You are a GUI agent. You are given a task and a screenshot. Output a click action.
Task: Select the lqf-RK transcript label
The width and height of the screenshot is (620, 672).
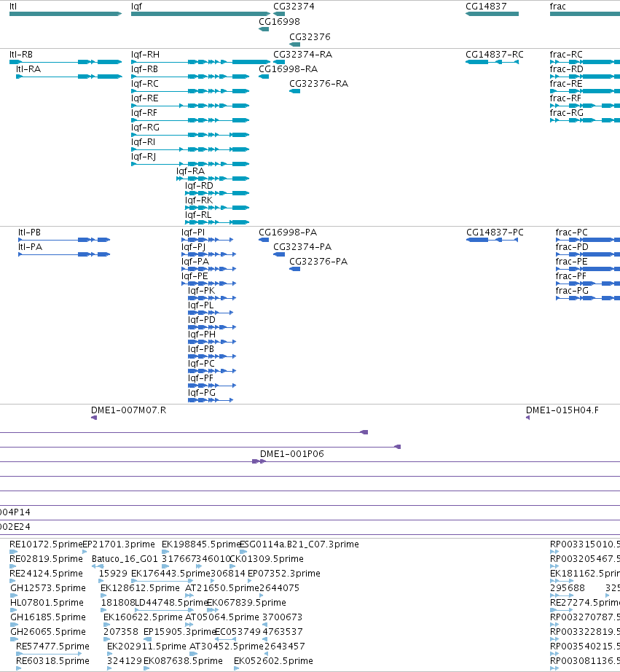[x=199, y=200]
